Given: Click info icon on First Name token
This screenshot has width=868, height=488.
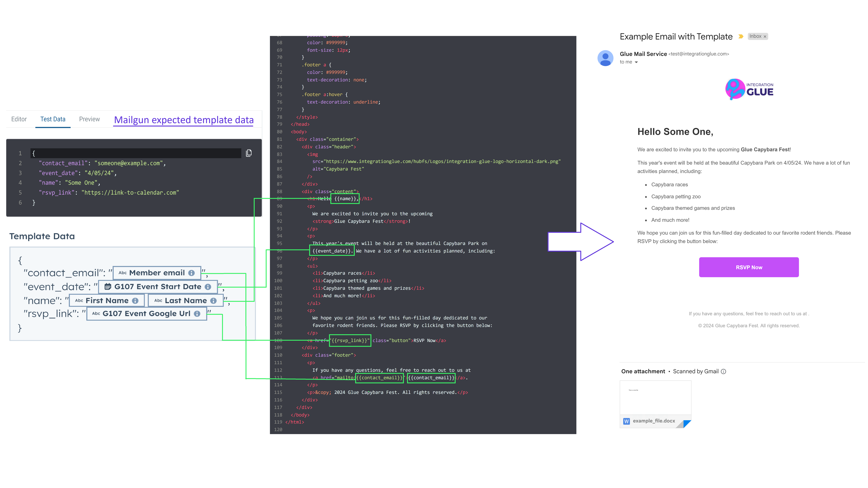Looking at the screenshot, I should [135, 301].
